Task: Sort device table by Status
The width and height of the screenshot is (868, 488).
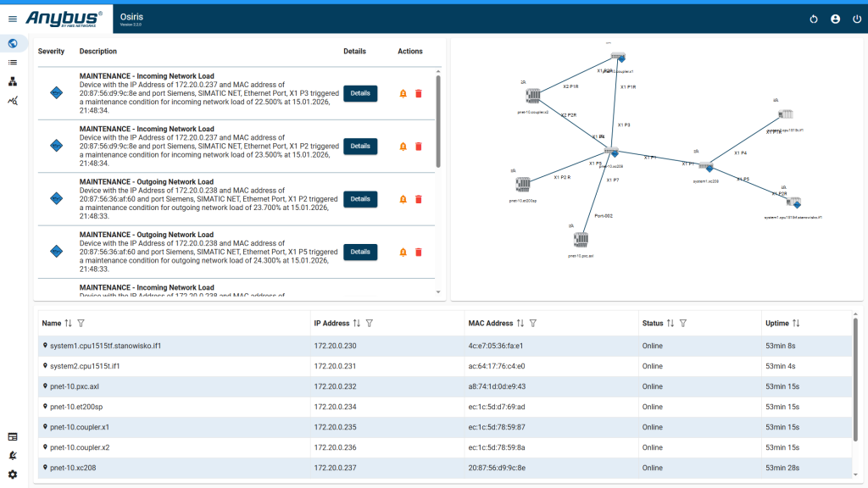Action: (x=670, y=323)
